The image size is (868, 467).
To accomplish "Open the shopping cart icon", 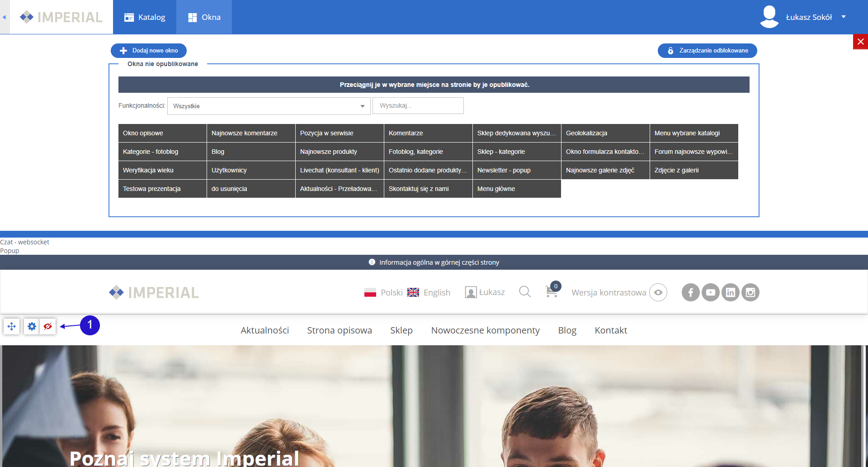I will (552, 292).
